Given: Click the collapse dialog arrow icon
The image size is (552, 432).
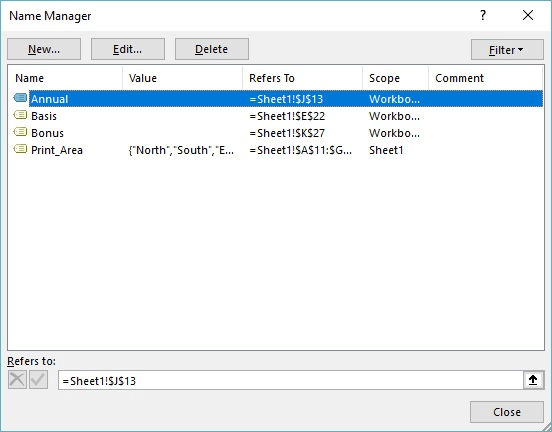Looking at the screenshot, I should point(533,380).
